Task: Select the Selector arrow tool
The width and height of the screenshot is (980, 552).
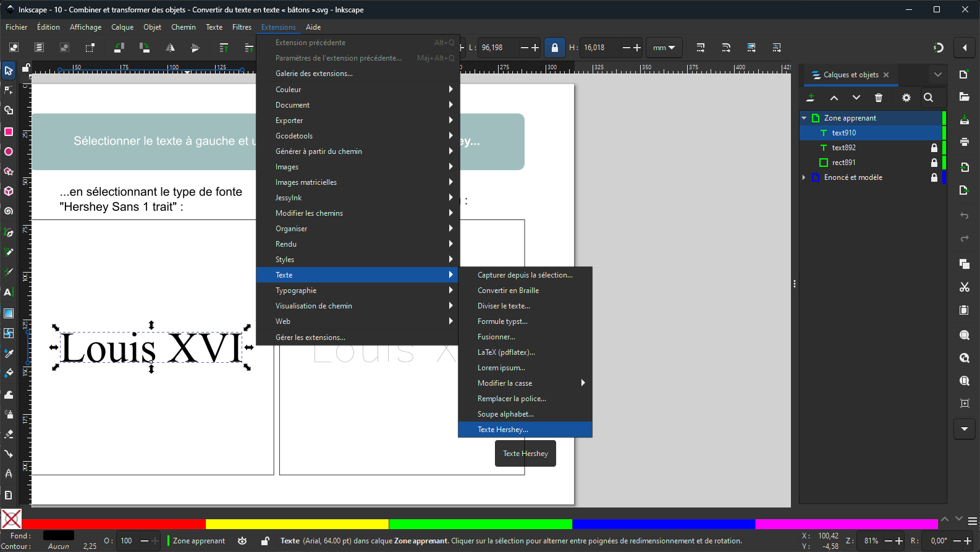Action: [x=9, y=70]
